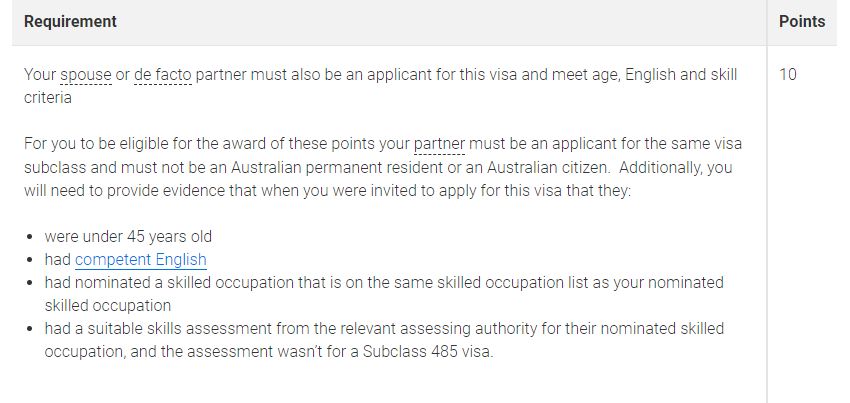Click the dotted-underlined "spouse" term
Image resolution: width=850 pixels, height=403 pixels.
point(85,77)
